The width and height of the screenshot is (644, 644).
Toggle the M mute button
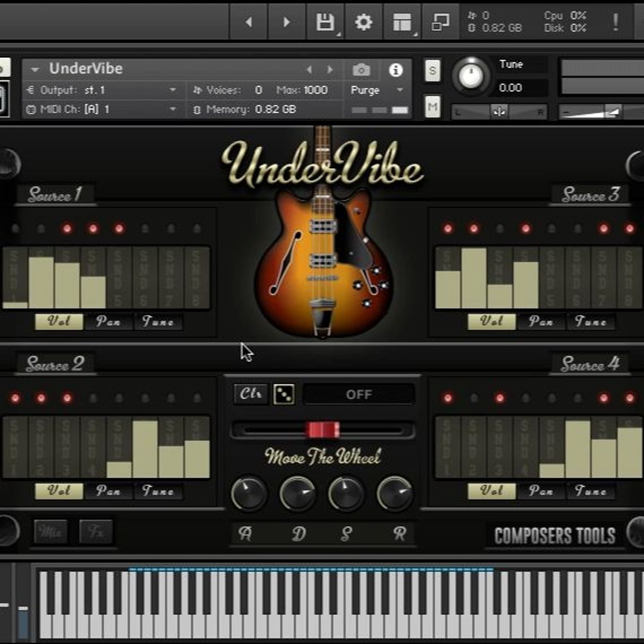(432, 107)
